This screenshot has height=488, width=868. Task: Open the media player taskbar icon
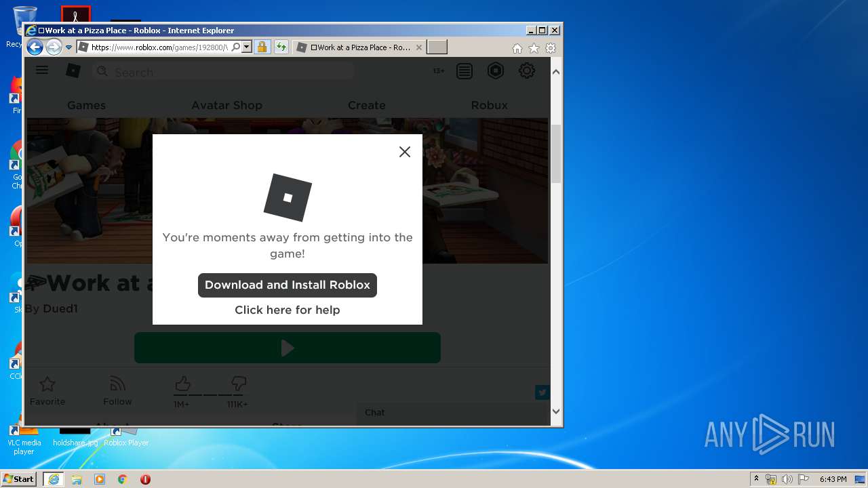tap(100, 479)
